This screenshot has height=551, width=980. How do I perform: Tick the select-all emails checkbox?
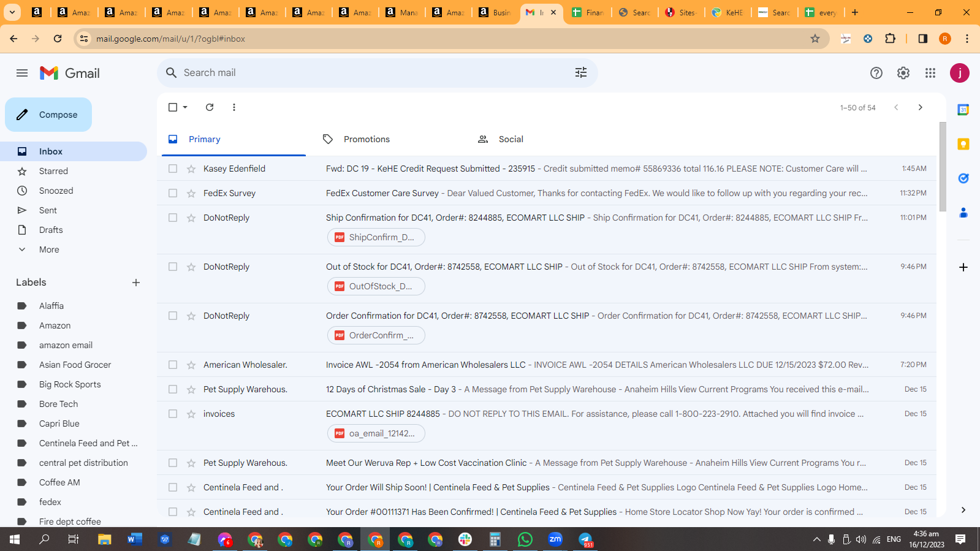[173, 107]
